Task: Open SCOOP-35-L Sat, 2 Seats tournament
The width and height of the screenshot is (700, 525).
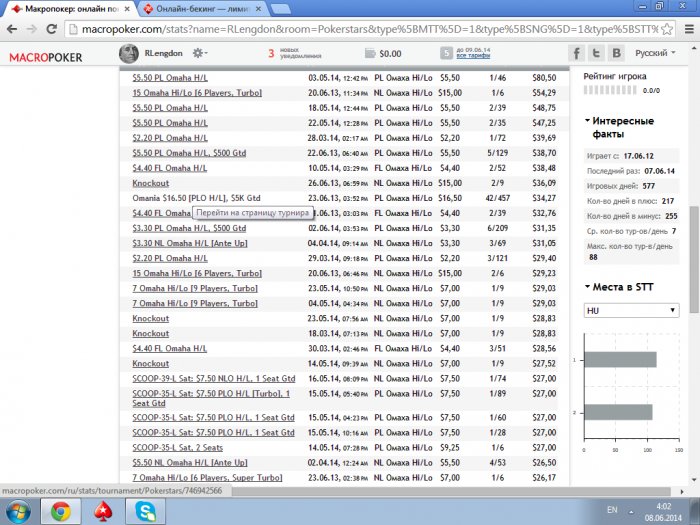Action: coord(178,448)
